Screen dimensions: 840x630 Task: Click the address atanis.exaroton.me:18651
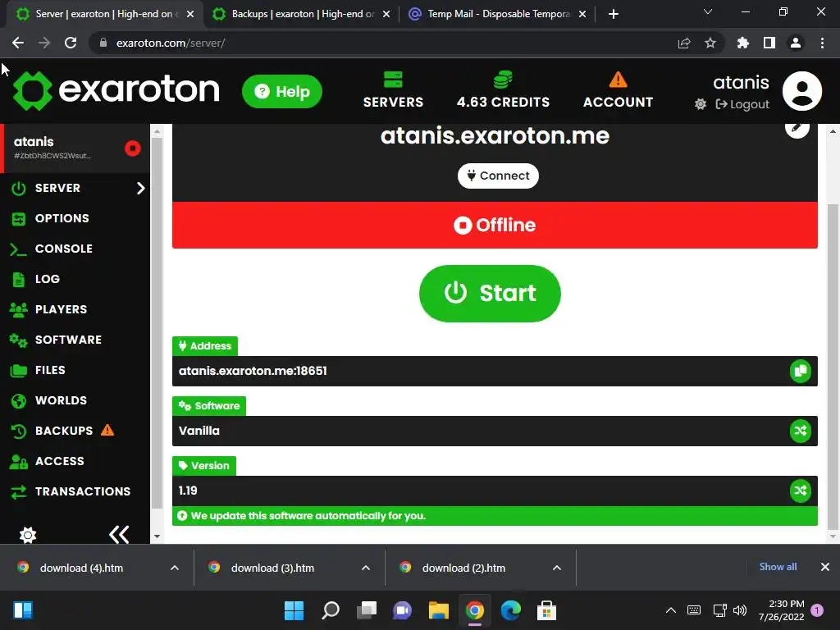point(253,372)
